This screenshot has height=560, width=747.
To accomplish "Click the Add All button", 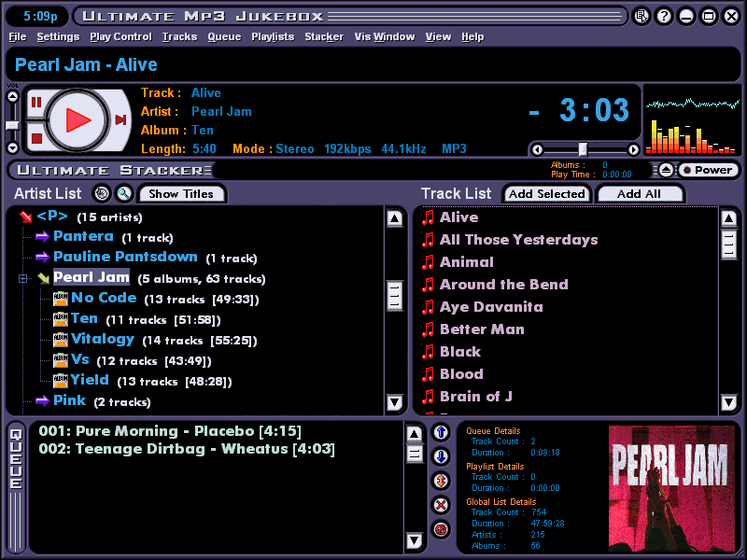I will click(639, 194).
